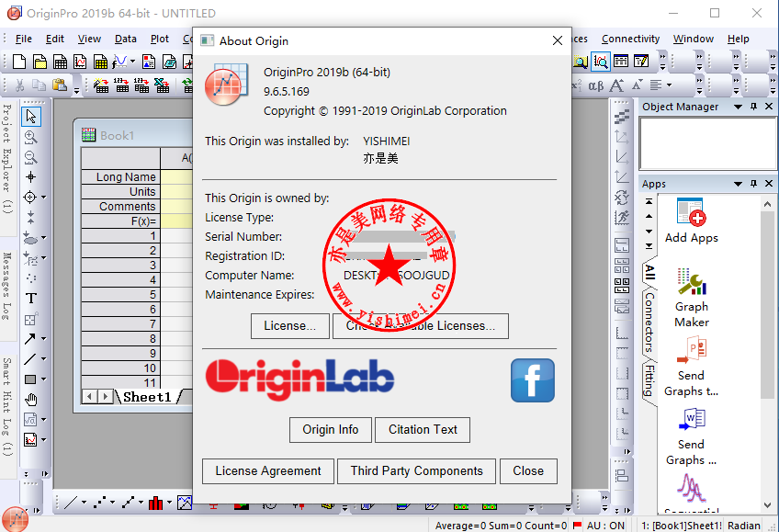Viewport: 779px width, 532px height.
Task: Click the New Function Plot icon
Action: pyautogui.click(x=119, y=62)
